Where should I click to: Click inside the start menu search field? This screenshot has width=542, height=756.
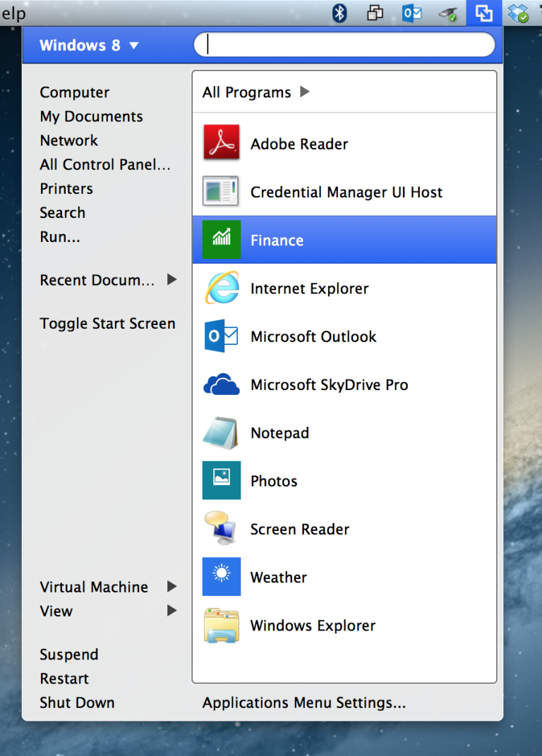click(x=344, y=44)
